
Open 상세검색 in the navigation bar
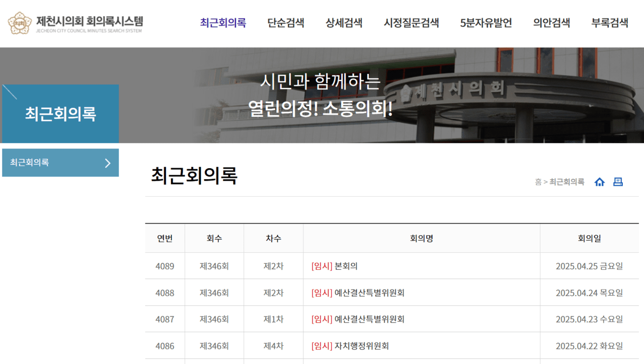click(344, 23)
